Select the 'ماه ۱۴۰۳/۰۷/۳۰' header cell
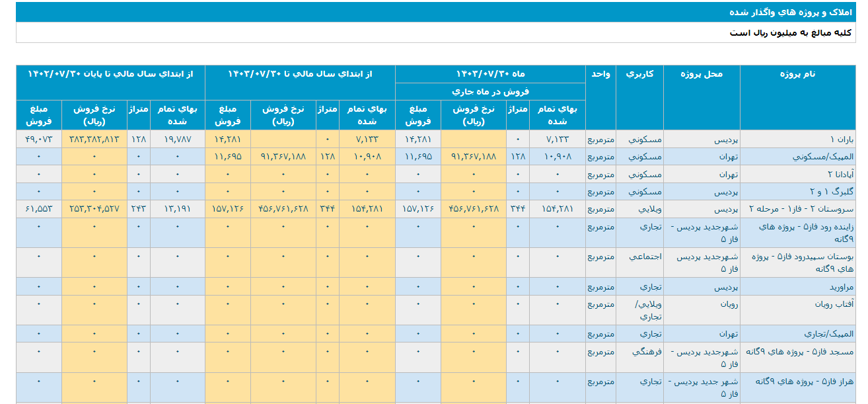Viewport: 868px width, 404px height. [x=490, y=74]
